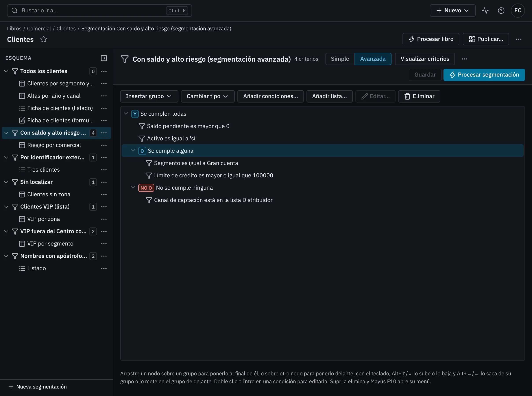Open the activity pulse icon in top bar

click(x=485, y=11)
